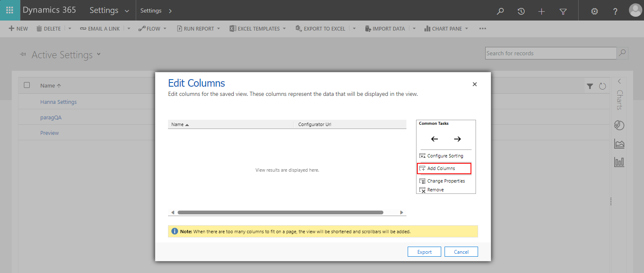Click the user profile avatar
The width and height of the screenshot is (644, 273).
635,10
